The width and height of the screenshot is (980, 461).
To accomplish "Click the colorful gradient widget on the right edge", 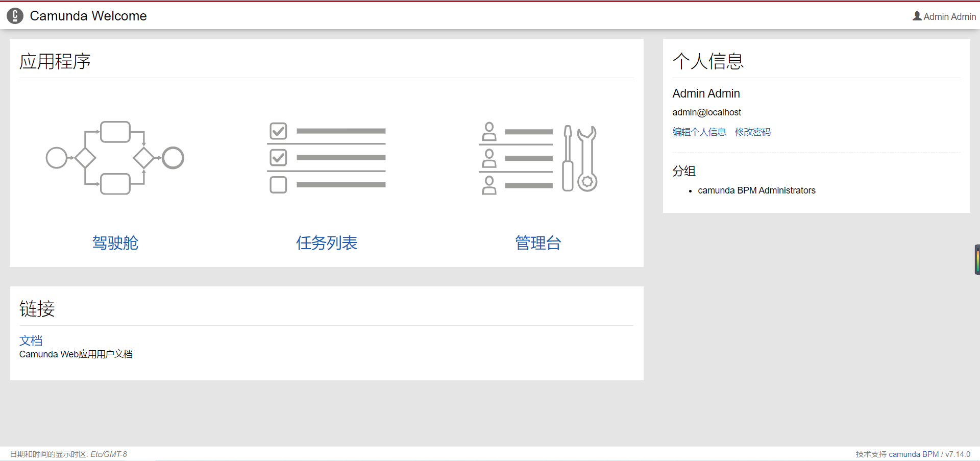I will (976, 259).
